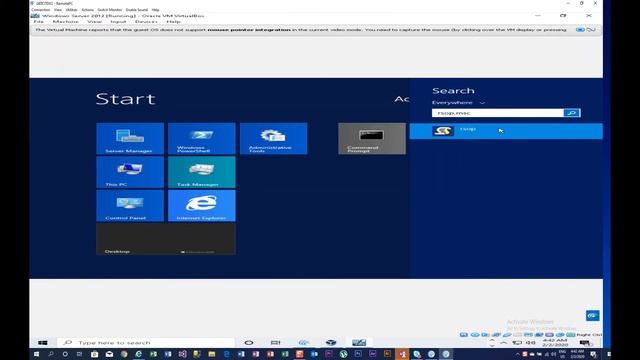
Task: Click the local taskbar search magnifier
Action: [x=51, y=354]
